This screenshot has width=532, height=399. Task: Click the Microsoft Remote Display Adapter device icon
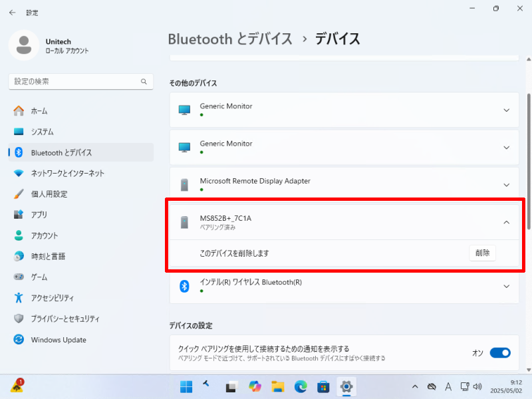[x=184, y=185]
